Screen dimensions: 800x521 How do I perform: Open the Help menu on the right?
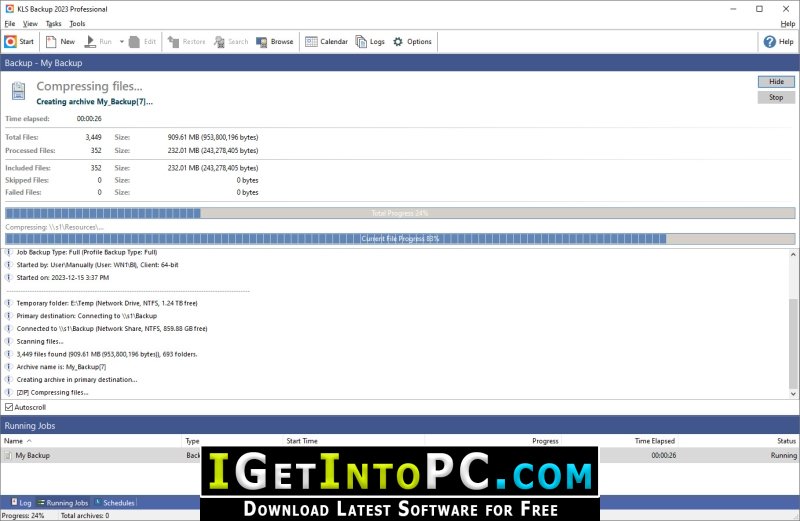(x=787, y=23)
